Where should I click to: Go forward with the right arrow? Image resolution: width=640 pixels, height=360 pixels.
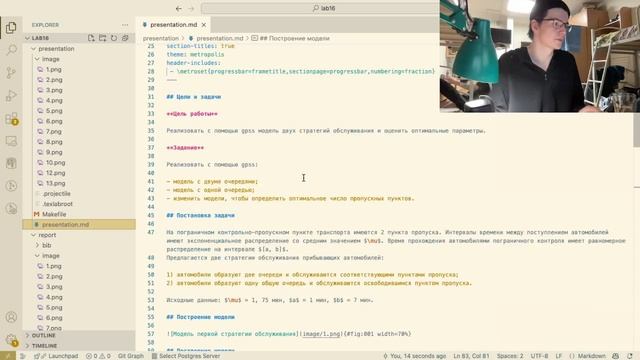tap(191, 8)
